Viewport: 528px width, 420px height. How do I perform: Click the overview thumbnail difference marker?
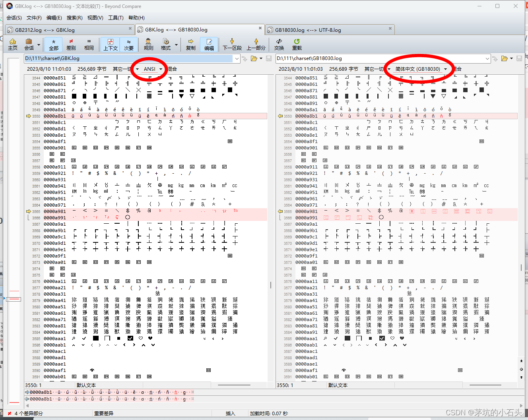[14, 299]
